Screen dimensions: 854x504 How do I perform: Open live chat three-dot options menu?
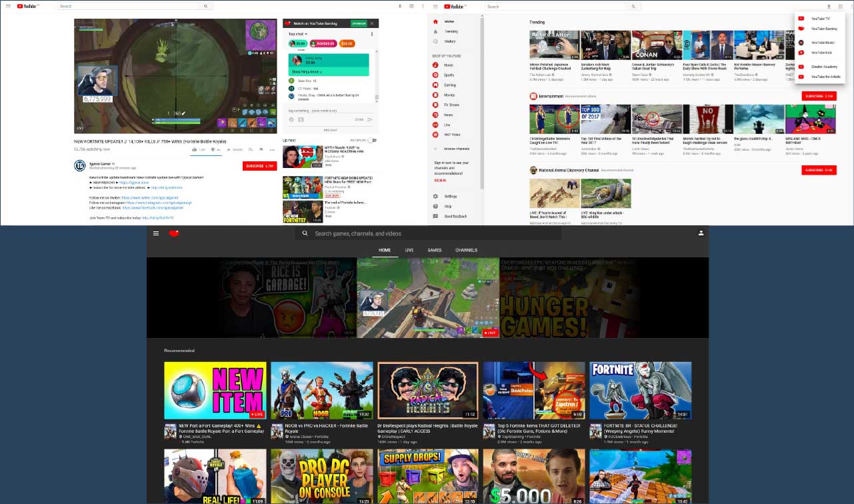pyautogui.click(x=373, y=33)
